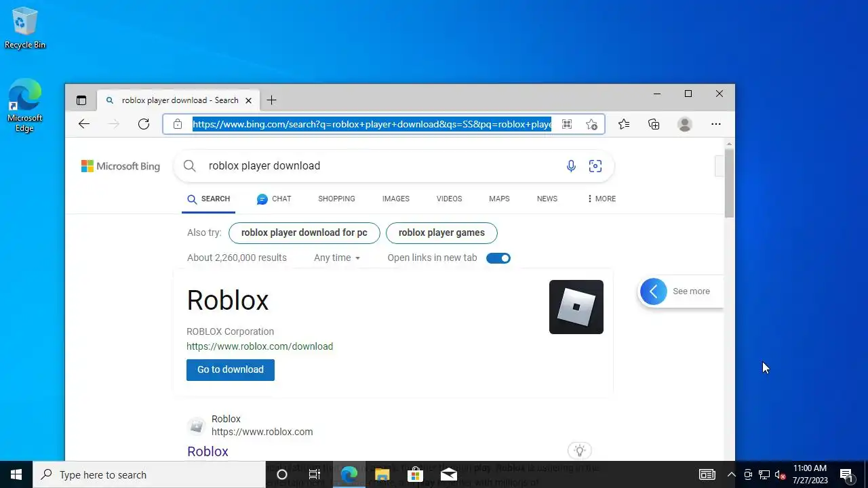Click the See more back arrow
This screenshot has height=488, width=868.
654,291
